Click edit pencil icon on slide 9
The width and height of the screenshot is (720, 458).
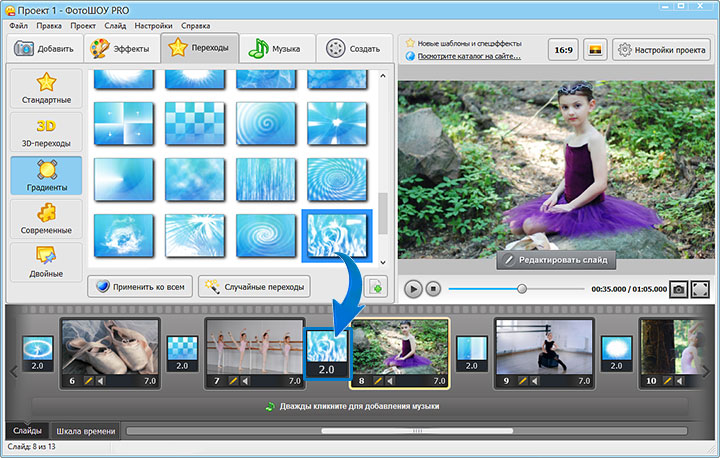523,381
